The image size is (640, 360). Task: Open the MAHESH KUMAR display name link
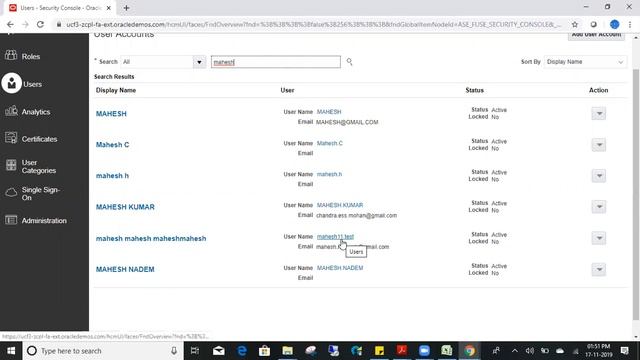click(x=125, y=207)
